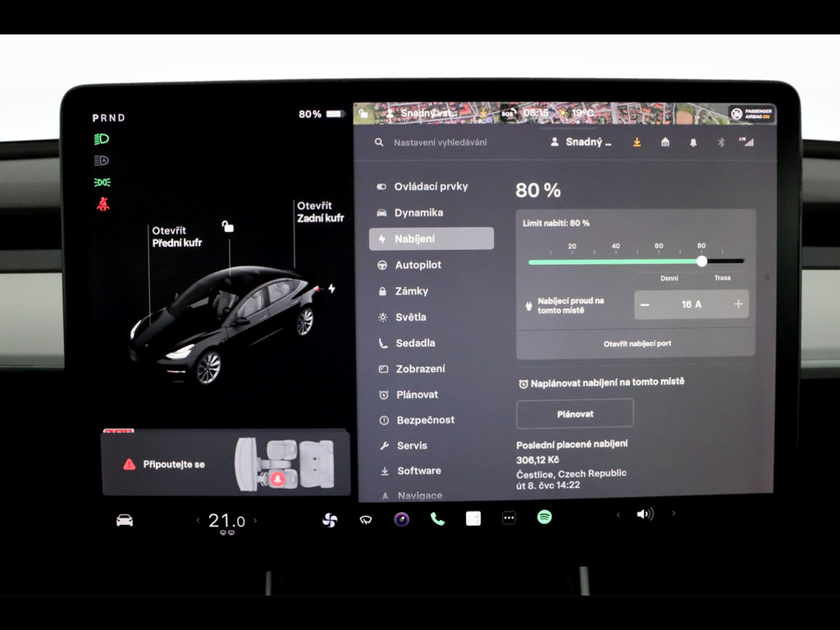Tap the red seatbelt warning indicator

[x=103, y=204]
